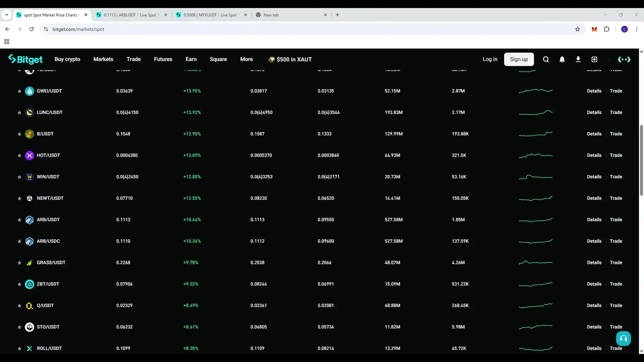The width and height of the screenshot is (644, 362).
Task: Open the Chrome apps grid icon
Action: 7,42
